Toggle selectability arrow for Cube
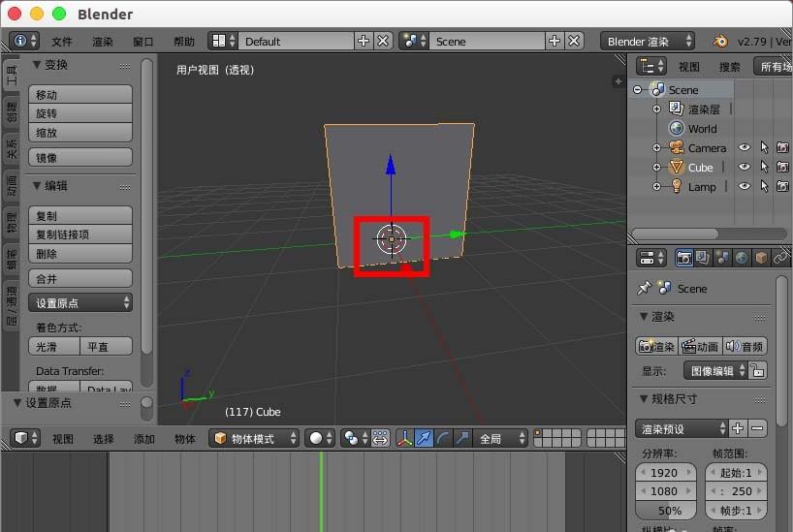Image resolution: width=793 pixels, height=532 pixels. pyautogui.click(x=764, y=167)
